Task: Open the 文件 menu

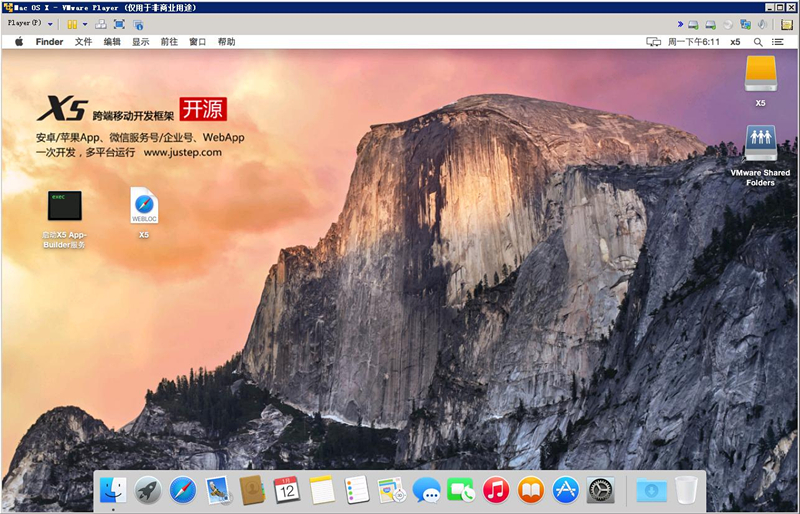Action: click(x=83, y=42)
